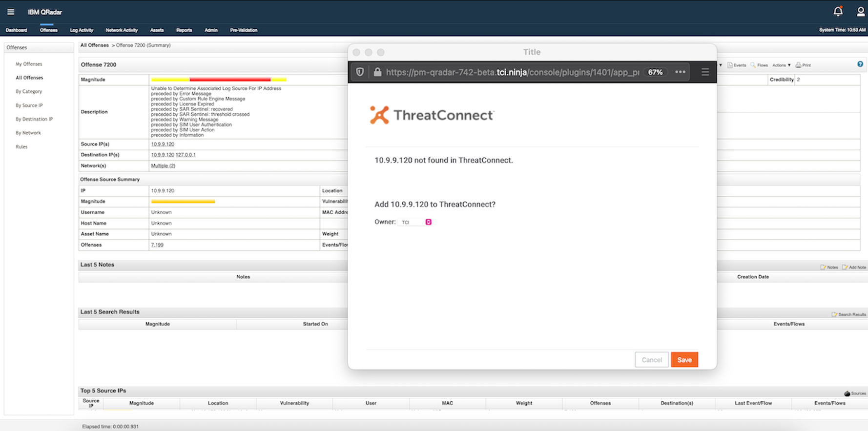Viewport: 868px width, 431px height.
Task: Click the All Offenses breadcrumb link
Action: click(95, 45)
